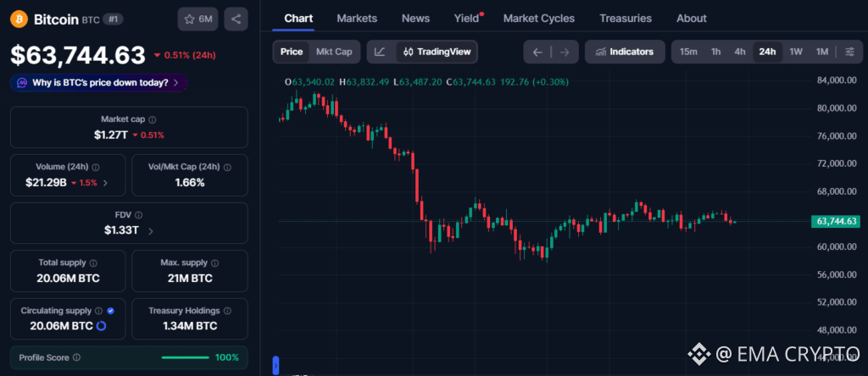Image resolution: width=868 pixels, height=376 pixels.
Task: Open the Chart tab
Action: click(298, 19)
